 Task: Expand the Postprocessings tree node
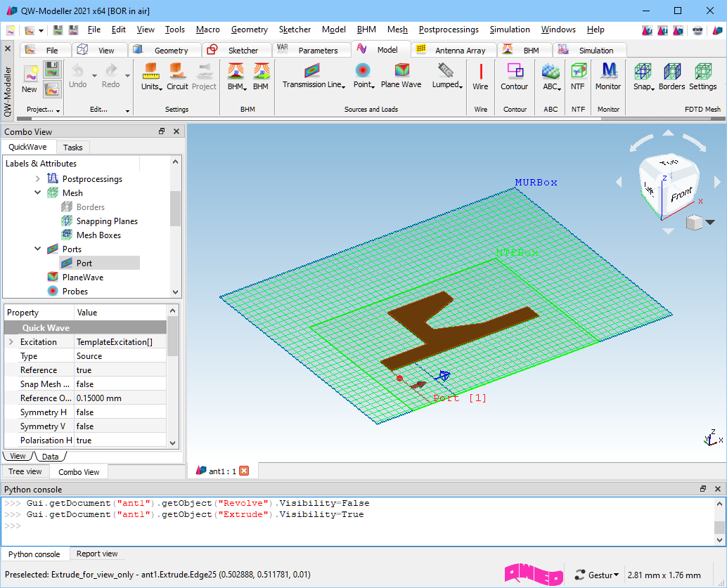click(38, 179)
